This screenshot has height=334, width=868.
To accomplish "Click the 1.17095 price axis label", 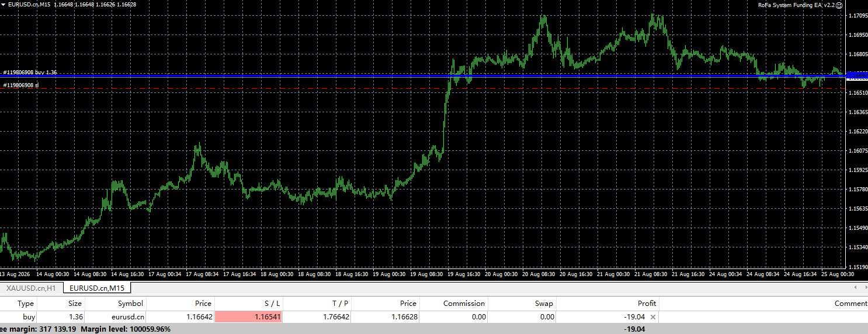I will [x=857, y=16].
